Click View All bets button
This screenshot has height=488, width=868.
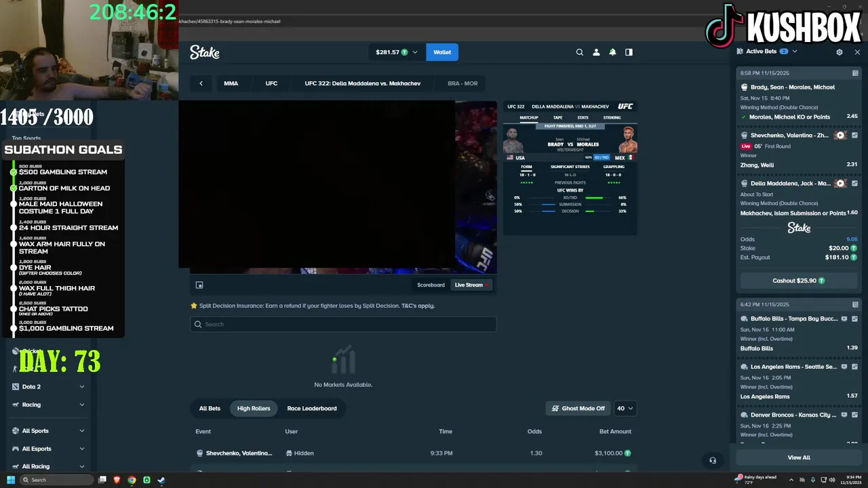point(798,457)
